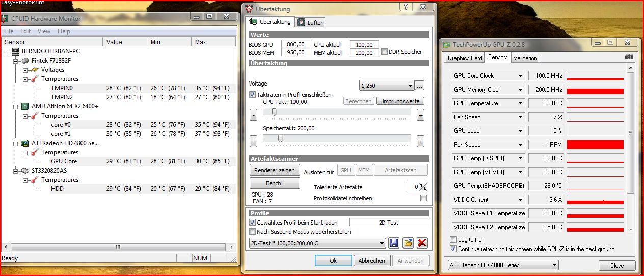Click the HWMonitor horizontal scrollbar

tap(118, 247)
